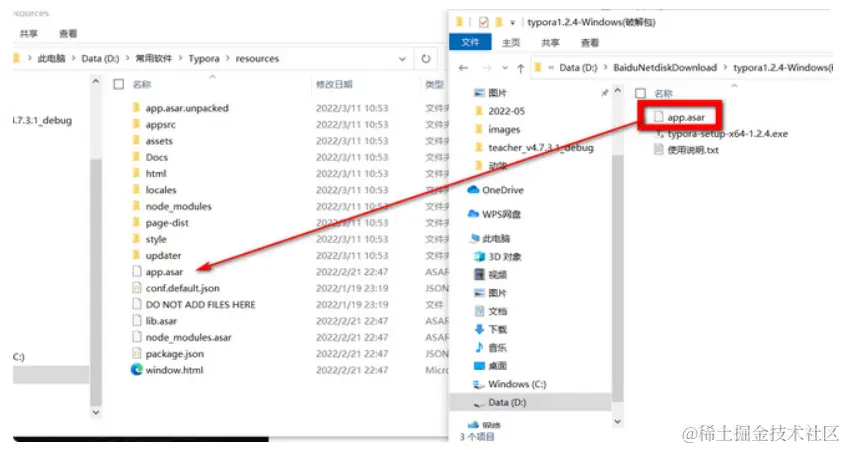
Task: Click the app.asar file icon in resources window
Action: tap(137, 271)
